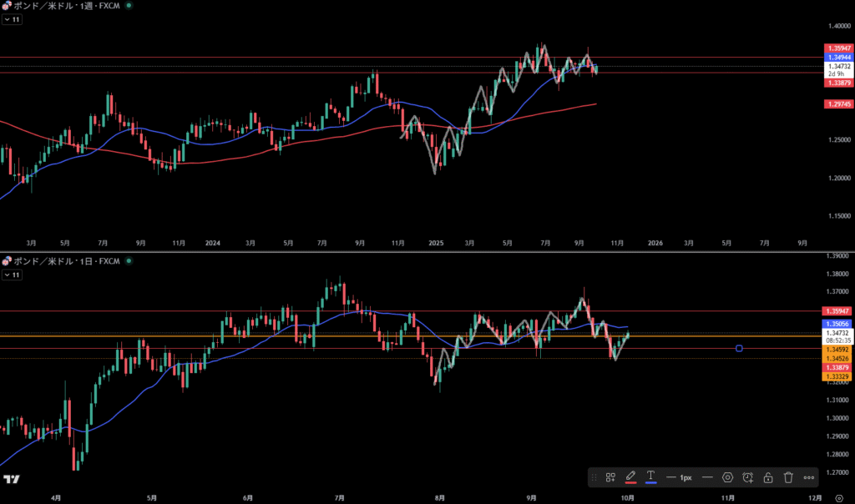Click the text color T icon
Viewport: 855px width, 504px height.
click(651, 477)
